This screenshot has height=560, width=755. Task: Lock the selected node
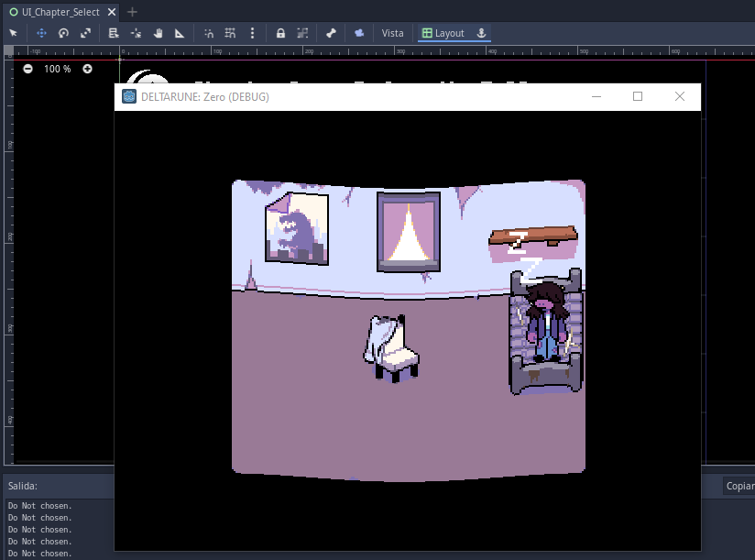click(x=280, y=33)
